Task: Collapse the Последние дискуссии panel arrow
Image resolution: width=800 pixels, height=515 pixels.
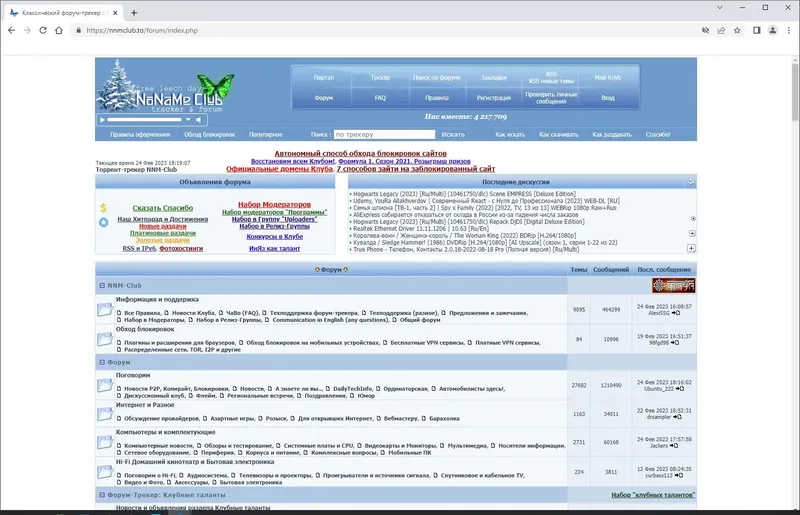Action: tap(691, 182)
